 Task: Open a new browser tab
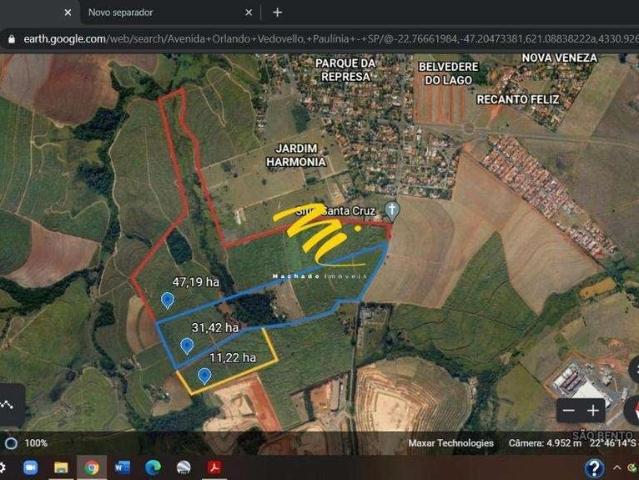(277, 12)
